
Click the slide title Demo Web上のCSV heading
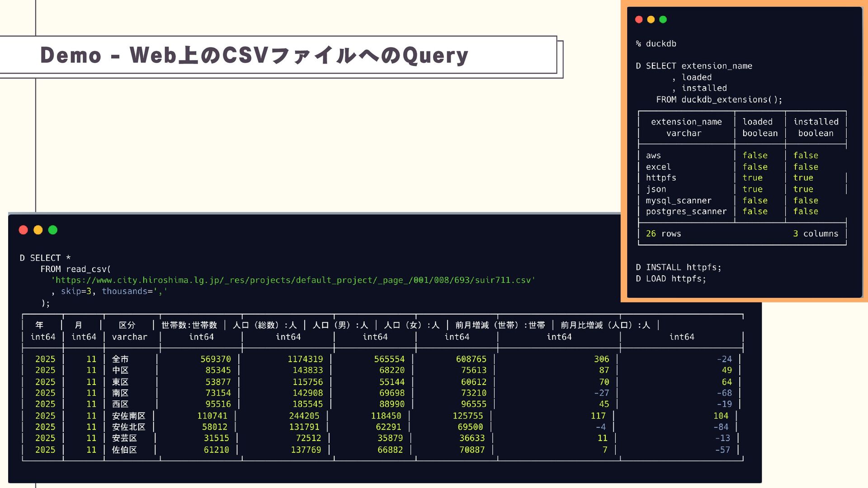[x=254, y=55]
